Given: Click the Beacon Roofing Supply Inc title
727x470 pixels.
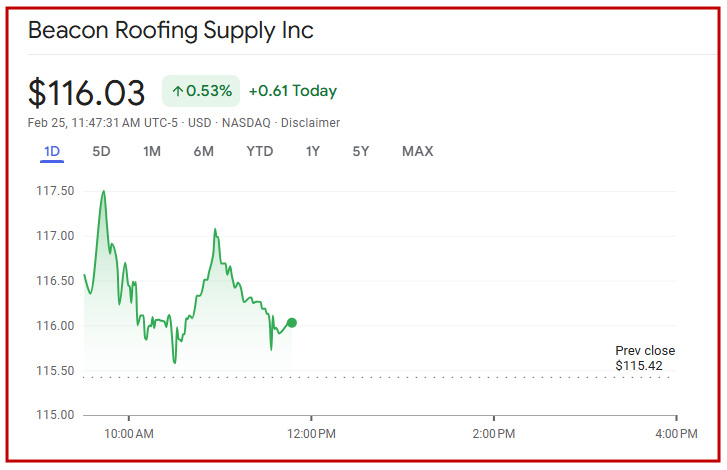Looking at the screenshot, I should [170, 30].
